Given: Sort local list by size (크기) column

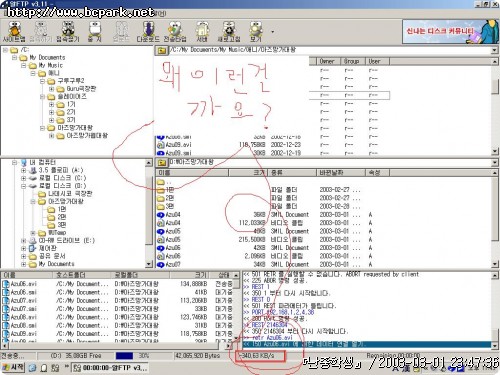Looking at the screenshot, I should [248, 173].
